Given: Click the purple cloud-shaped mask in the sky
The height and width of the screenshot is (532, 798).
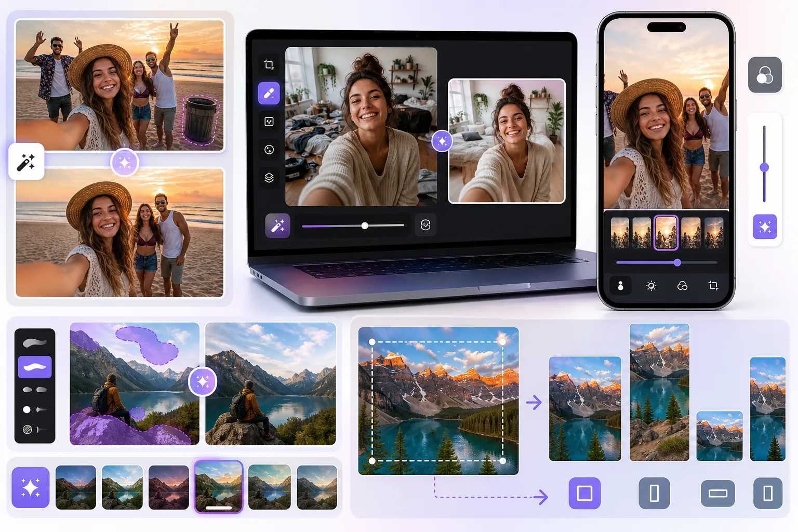Looking at the screenshot, I should click(x=147, y=345).
